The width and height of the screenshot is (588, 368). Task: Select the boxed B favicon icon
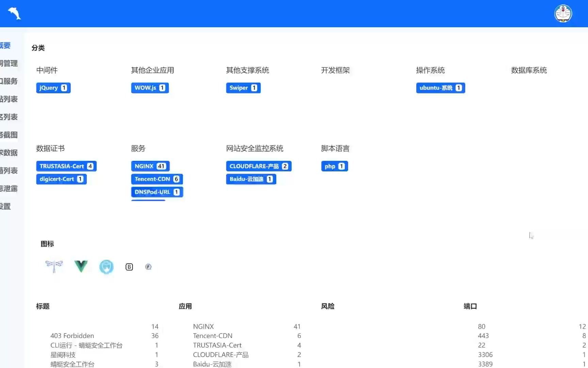pyautogui.click(x=129, y=267)
